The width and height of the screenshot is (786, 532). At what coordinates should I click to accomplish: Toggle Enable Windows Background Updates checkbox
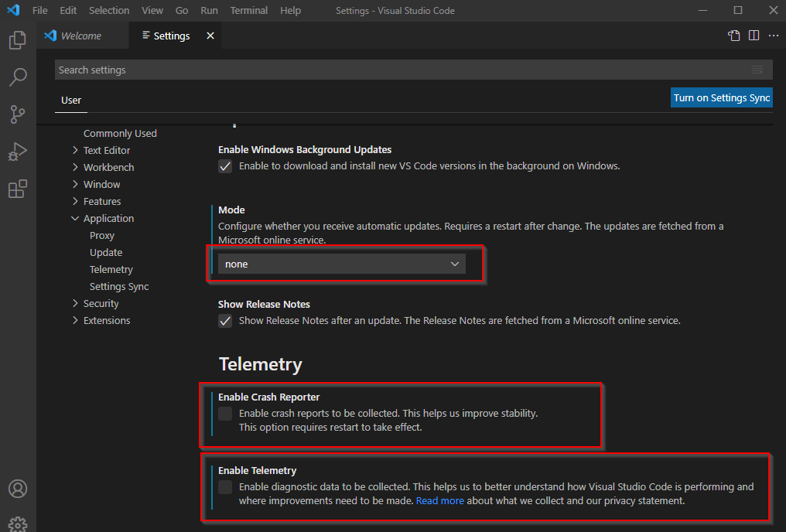click(225, 166)
